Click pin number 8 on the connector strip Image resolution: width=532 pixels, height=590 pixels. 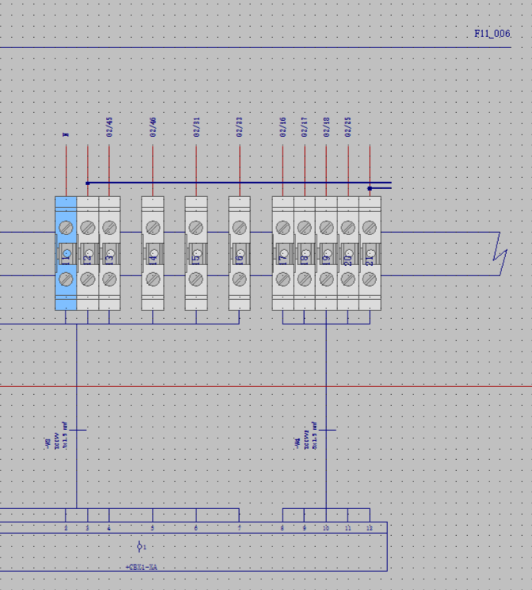pyautogui.click(x=282, y=528)
